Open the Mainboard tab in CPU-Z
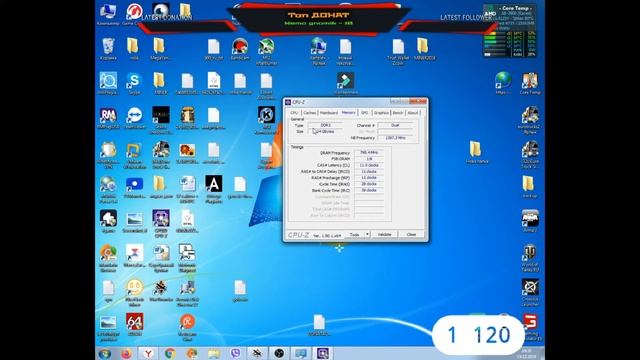This screenshot has height=360, width=640. click(329, 113)
